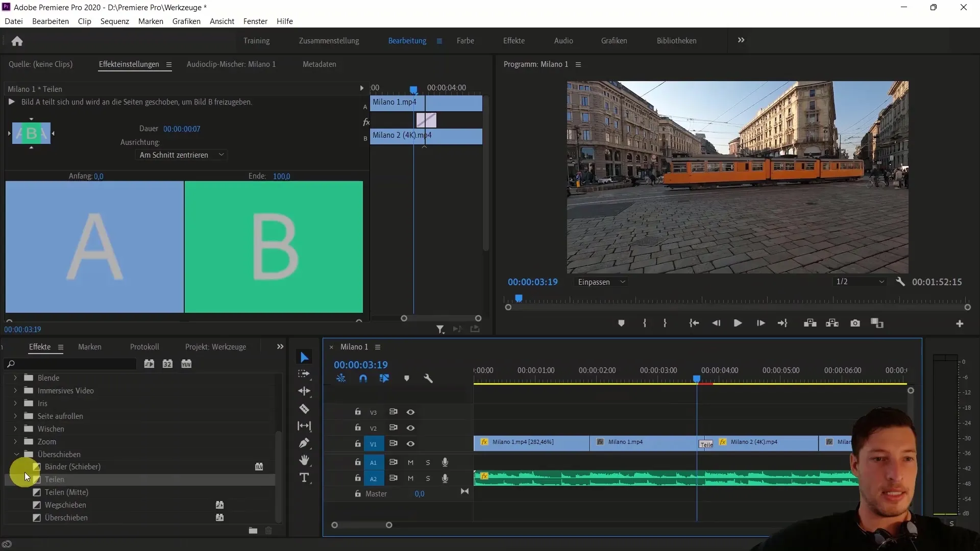Open Comparison View button
980x551 pixels.
coord(877,323)
